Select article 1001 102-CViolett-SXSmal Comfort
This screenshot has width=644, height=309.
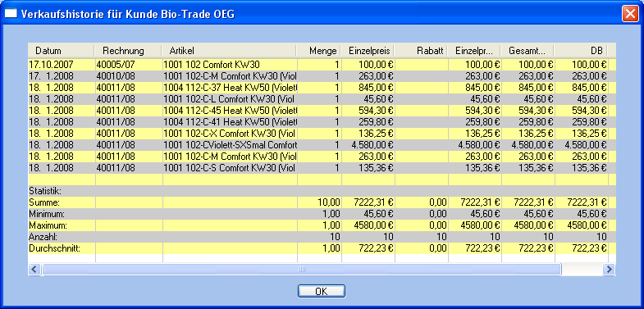pyautogui.click(x=230, y=145)
